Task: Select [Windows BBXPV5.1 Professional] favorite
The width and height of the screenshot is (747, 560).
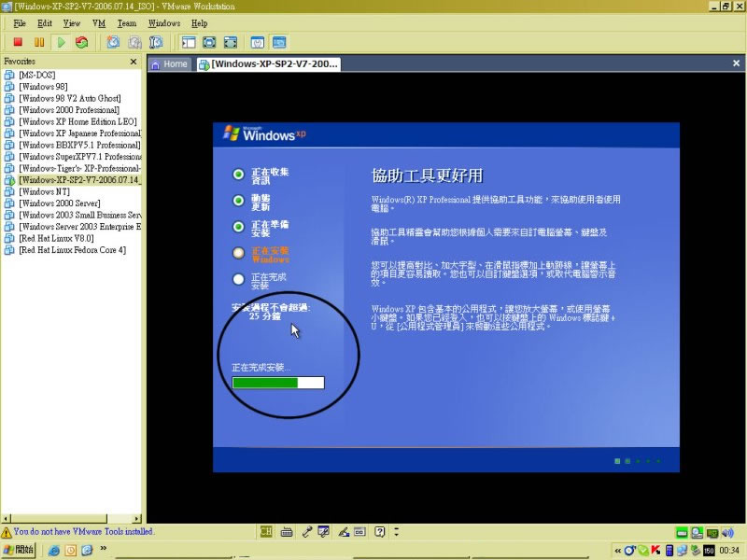Action: tap(79, 145)
